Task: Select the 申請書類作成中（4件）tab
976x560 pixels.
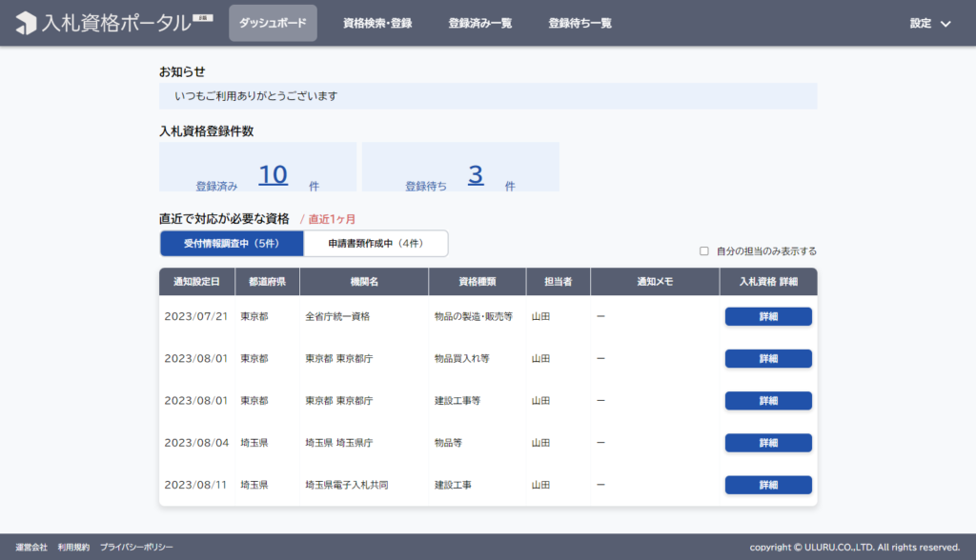Action: coord(376,243)
